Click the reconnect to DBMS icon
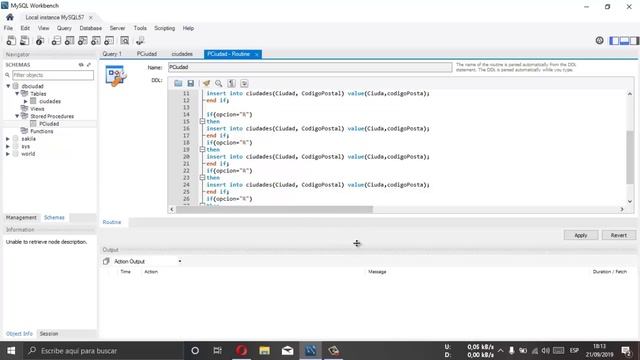Image resolution: width=640 pixels, height=360 pixels. (140, 40)
